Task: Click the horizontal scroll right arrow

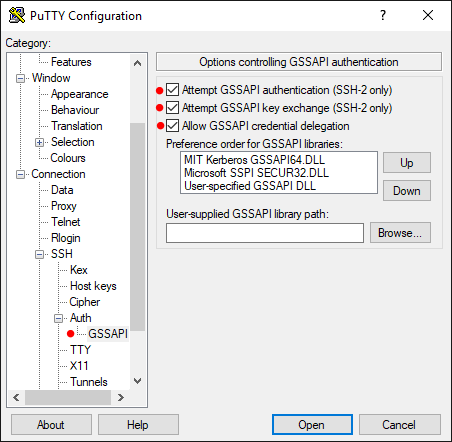Action: pos(121,397)
